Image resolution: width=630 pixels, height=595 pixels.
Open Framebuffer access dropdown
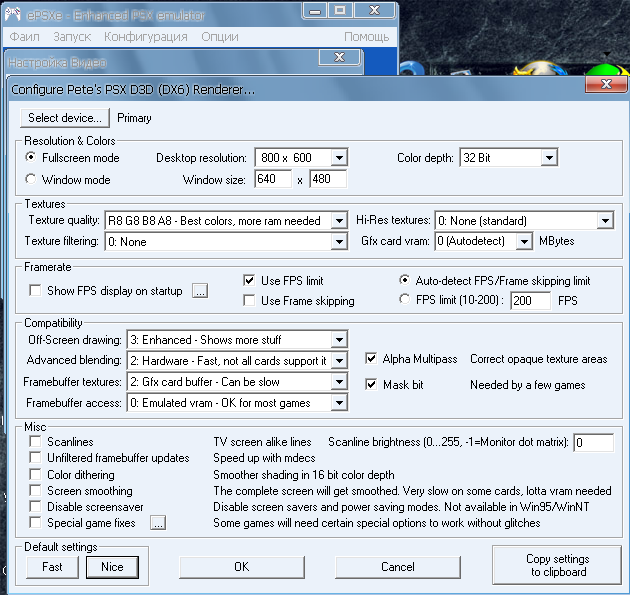339,403
